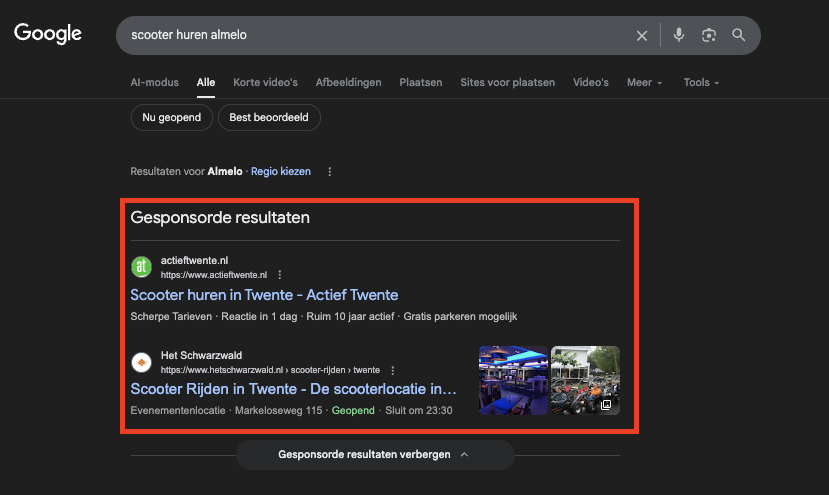Open three-dot options for Het Schwarzwald ad
This screenshot has height=495, width=829.
(x=393, y=370)
